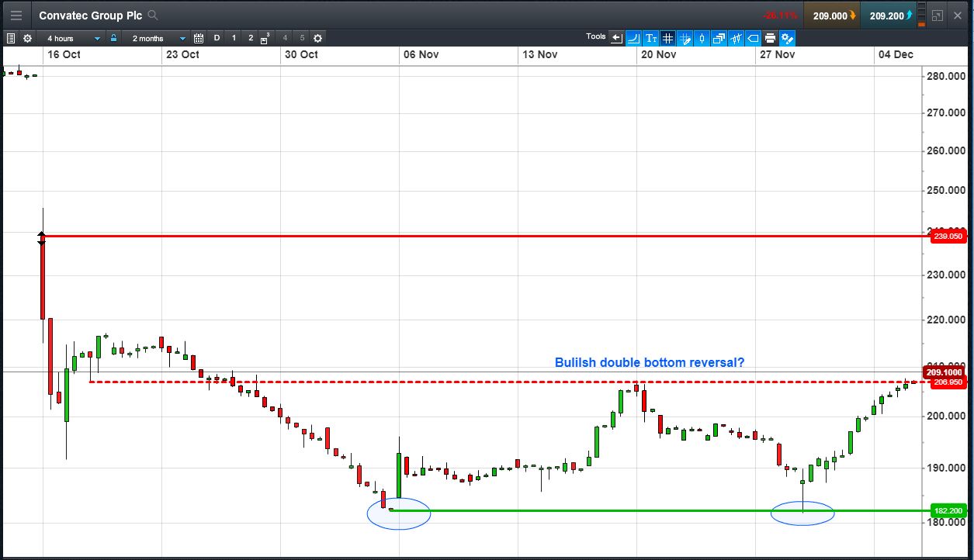Click the 16 Oct date label

coord(64,54)
